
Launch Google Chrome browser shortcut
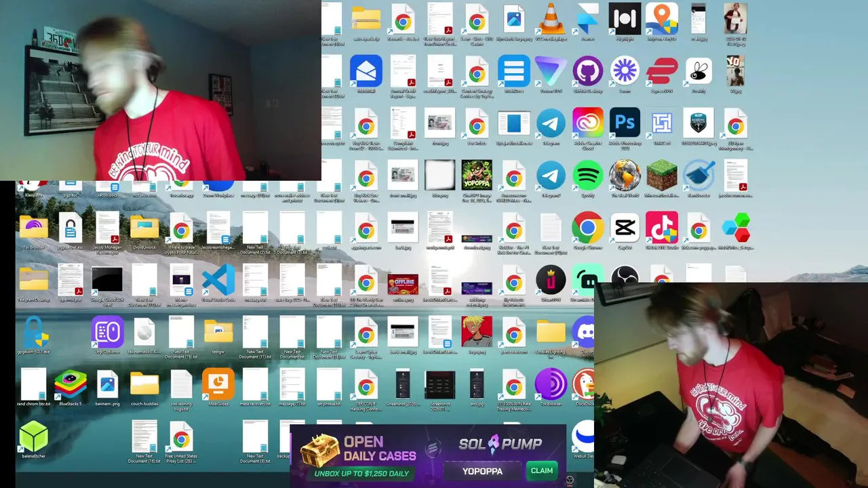(x=587, y=229)
